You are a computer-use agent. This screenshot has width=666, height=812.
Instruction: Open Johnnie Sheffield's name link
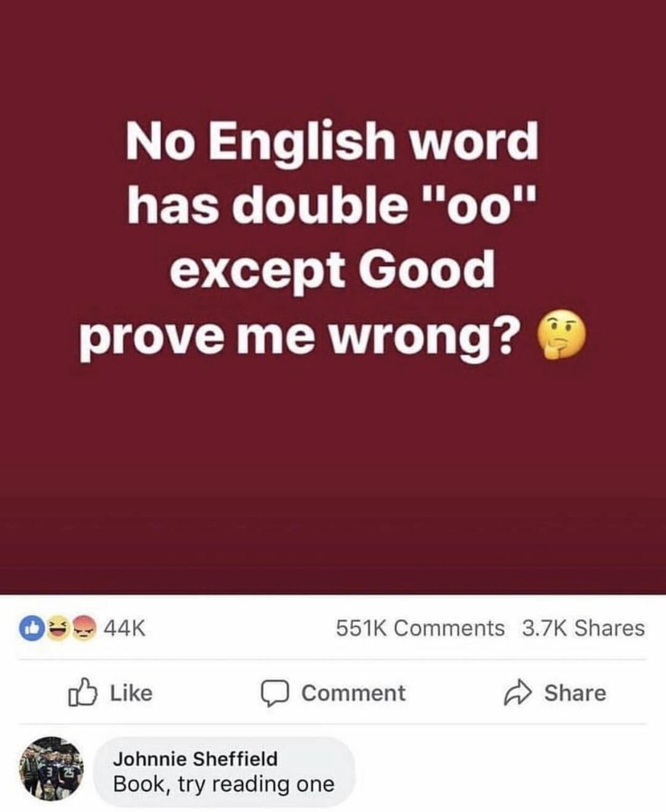pyautogui.click(x=195, y=758)
